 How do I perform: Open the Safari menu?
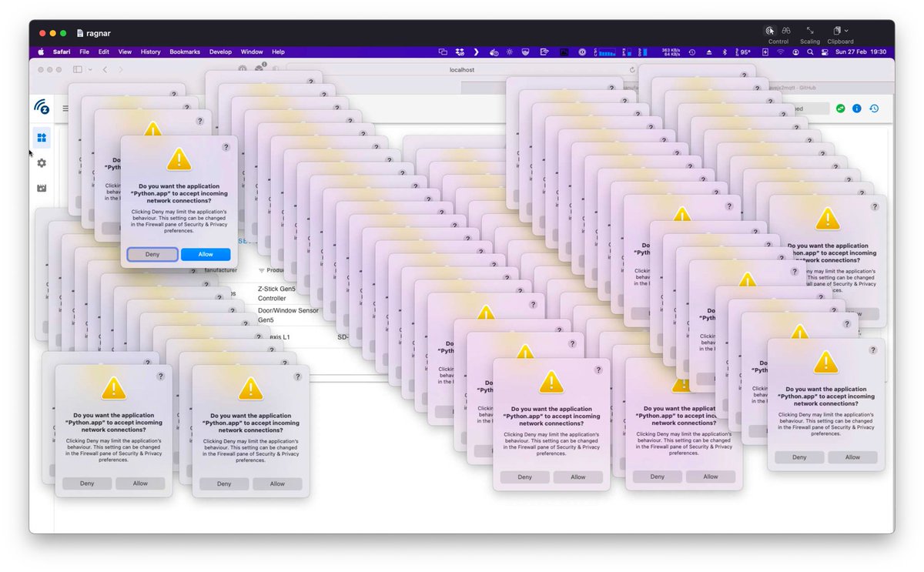[x=62, y=52]
